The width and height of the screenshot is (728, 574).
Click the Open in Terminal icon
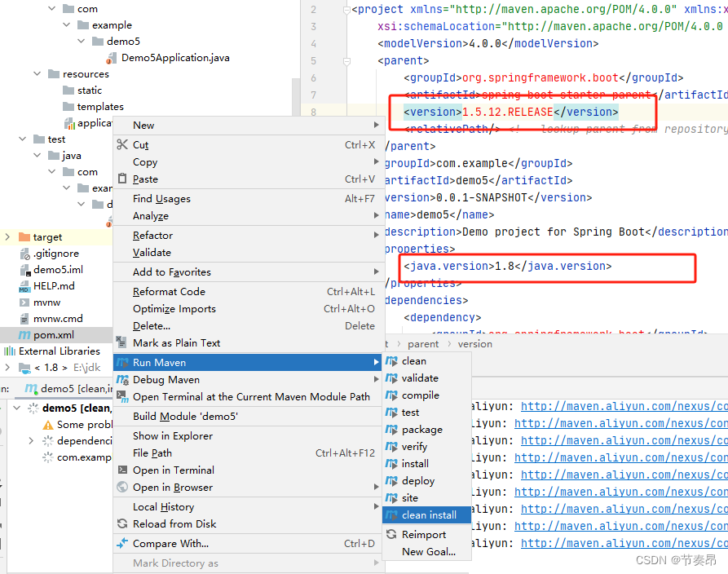122,470
